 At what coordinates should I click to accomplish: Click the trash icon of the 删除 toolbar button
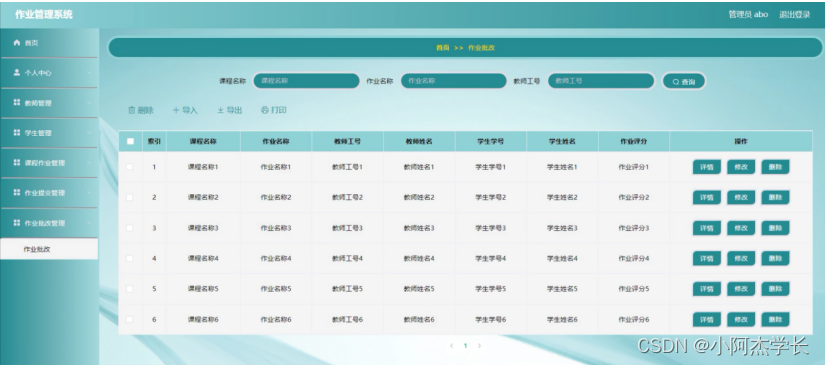point(132,110)
